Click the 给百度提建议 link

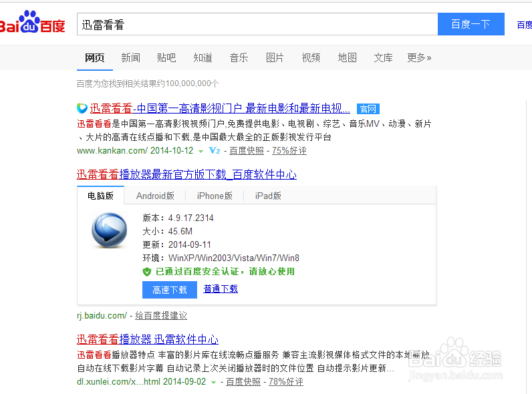click(x=161, y=316)
